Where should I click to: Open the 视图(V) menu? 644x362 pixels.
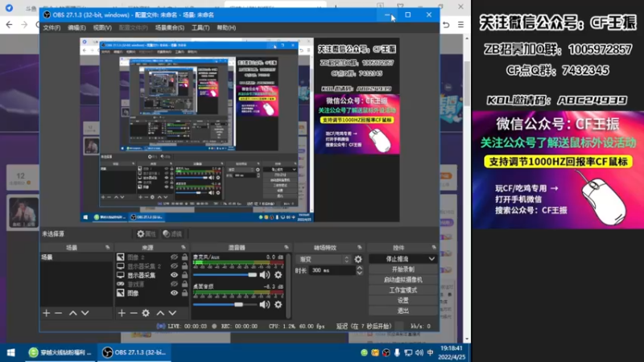(102, 27)
